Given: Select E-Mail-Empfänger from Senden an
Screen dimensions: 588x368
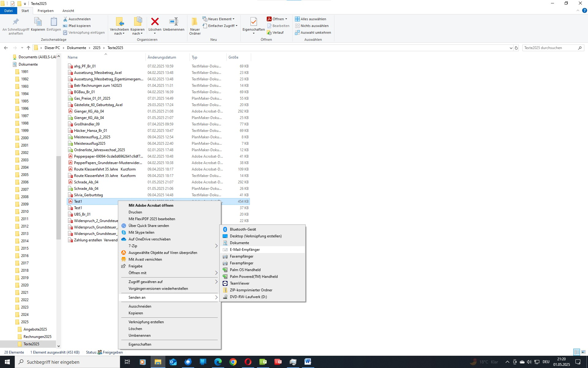Looking at the screenshot, I should coord(245,250).
